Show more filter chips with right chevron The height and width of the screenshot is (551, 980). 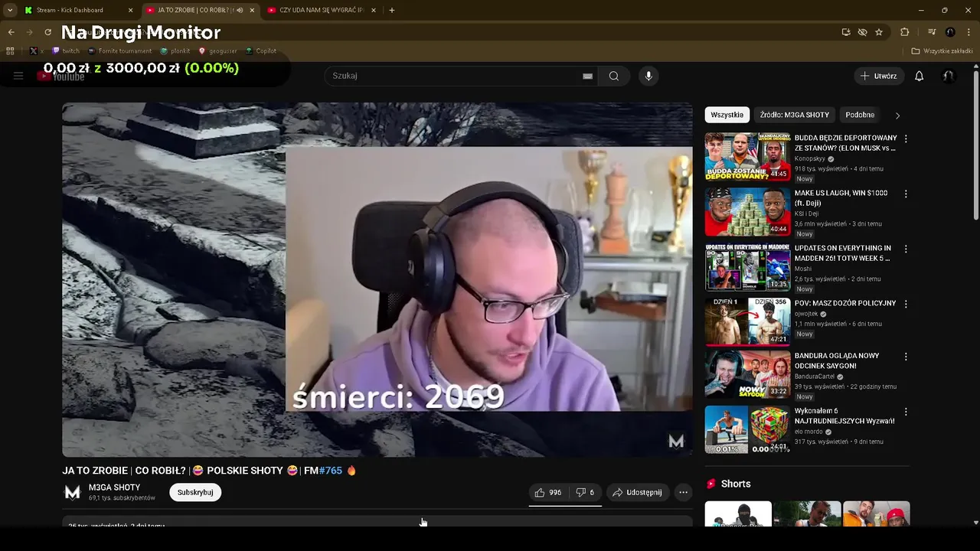tap(897, 115)
